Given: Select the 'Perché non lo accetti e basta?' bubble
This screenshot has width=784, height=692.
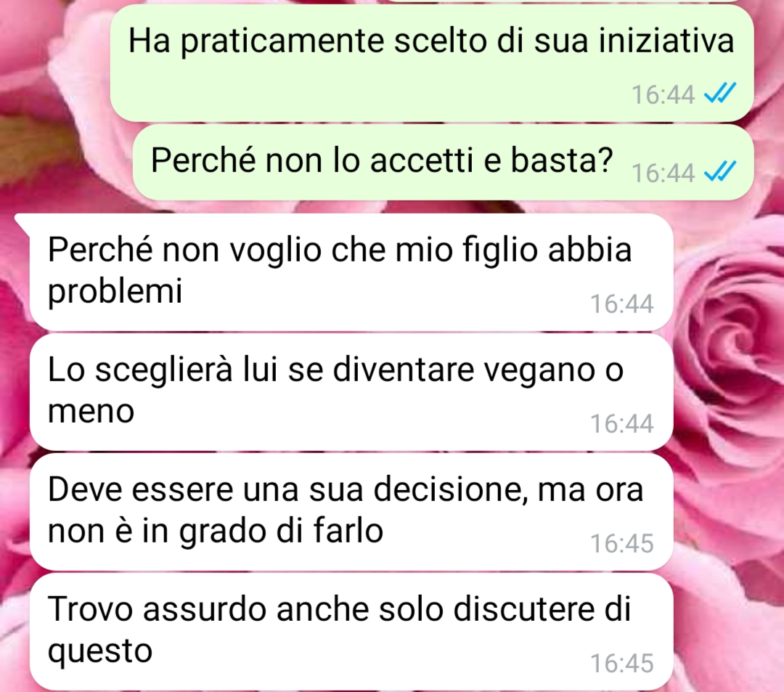Looking at the screenshot, I should (443, 162).
